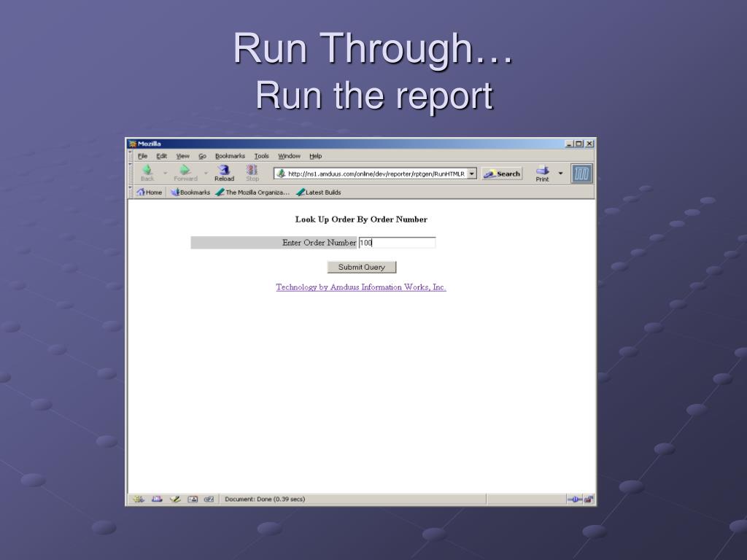Click the Enter Order Number input field

click(397, 243)
